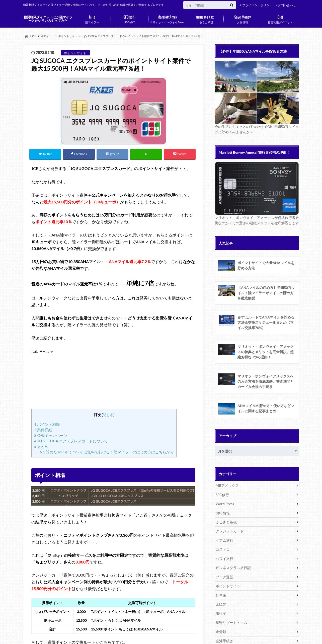Jump to 2 案件詳細 section
This screenshot has width=322, height=644.
point(43,430)
